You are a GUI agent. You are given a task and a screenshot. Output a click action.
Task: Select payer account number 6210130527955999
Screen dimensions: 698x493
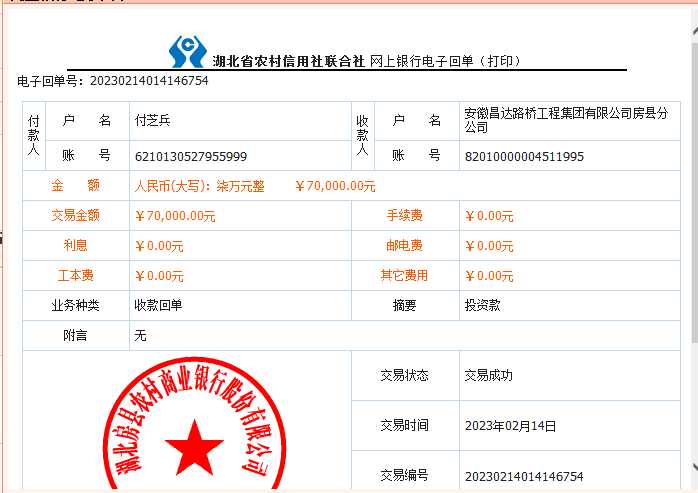(x=191, y=156)
